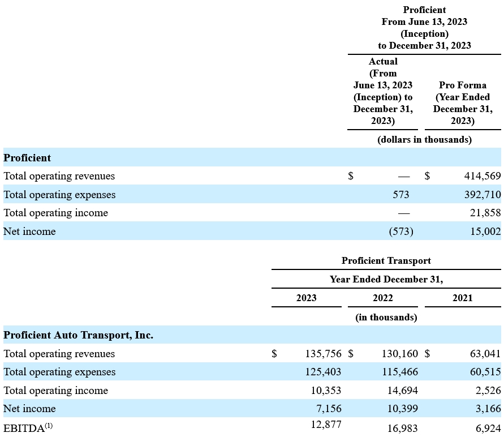Click 2022 total operating expenses 115,466
504x437 pixels.
tap(400, 372)
